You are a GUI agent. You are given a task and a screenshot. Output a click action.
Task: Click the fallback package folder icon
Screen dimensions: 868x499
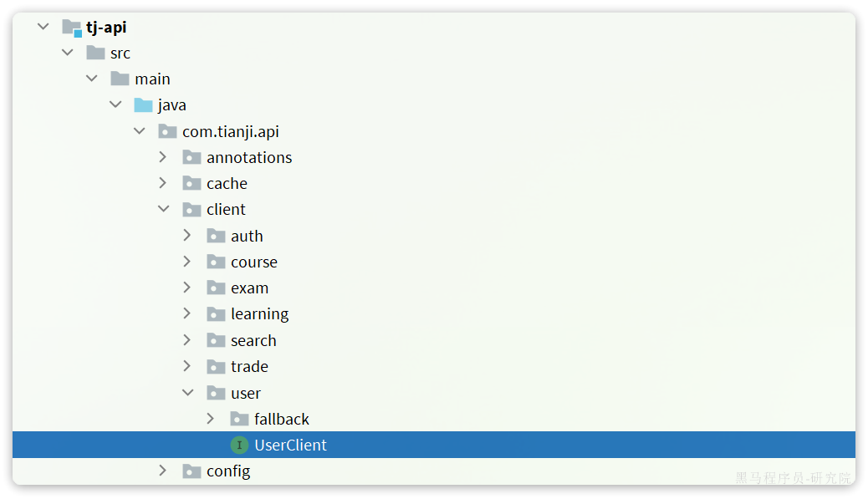click(x=239, y=419)
